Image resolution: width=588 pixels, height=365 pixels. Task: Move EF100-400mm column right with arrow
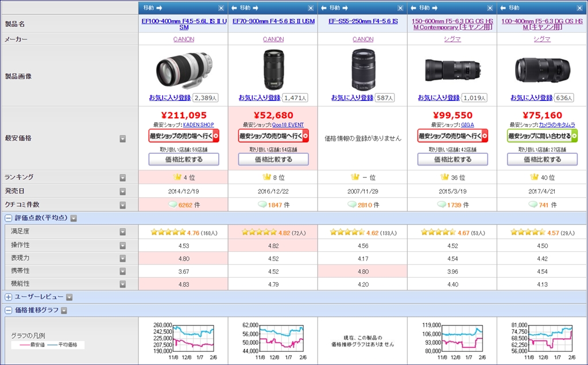(160, 8)
